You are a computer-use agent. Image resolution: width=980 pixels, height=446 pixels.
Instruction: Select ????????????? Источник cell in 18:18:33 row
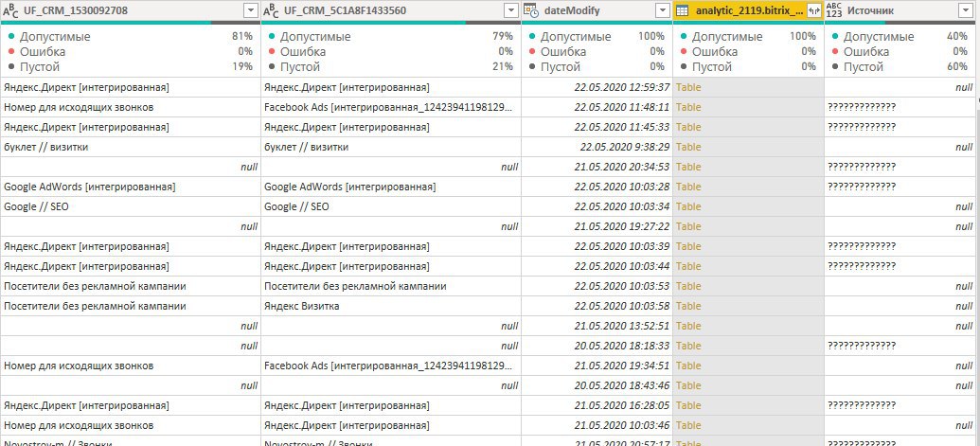pyautogui.click(x=900, y=346)
